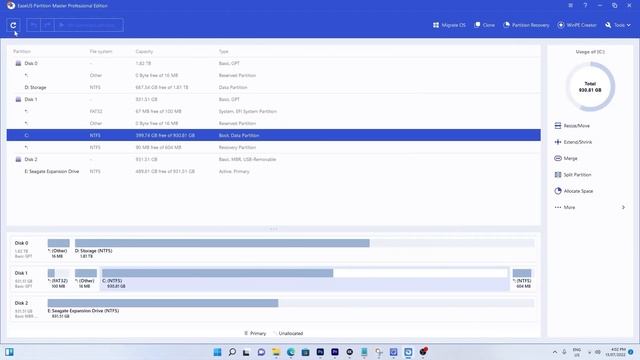Viewport: 640px width, 360px height.
Task: Click the Partition column header
Action: click(x=22, y=51)
